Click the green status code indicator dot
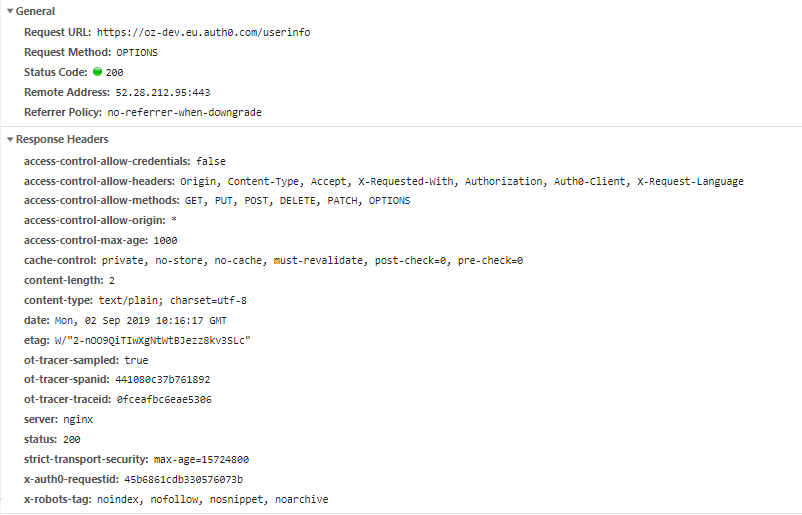Image resolution: width=802 pixels, height=515 pixels. coord(97,73)
